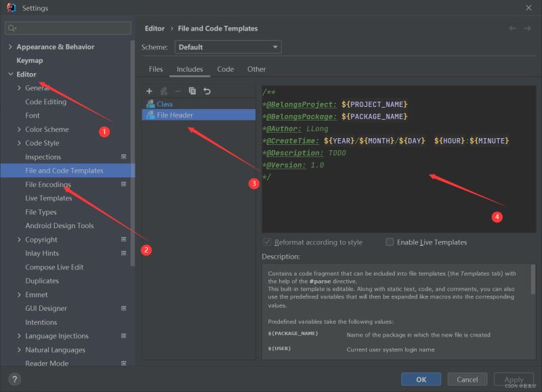Click the add template plus icon
The image size is (542, 392).
(149, 91)
